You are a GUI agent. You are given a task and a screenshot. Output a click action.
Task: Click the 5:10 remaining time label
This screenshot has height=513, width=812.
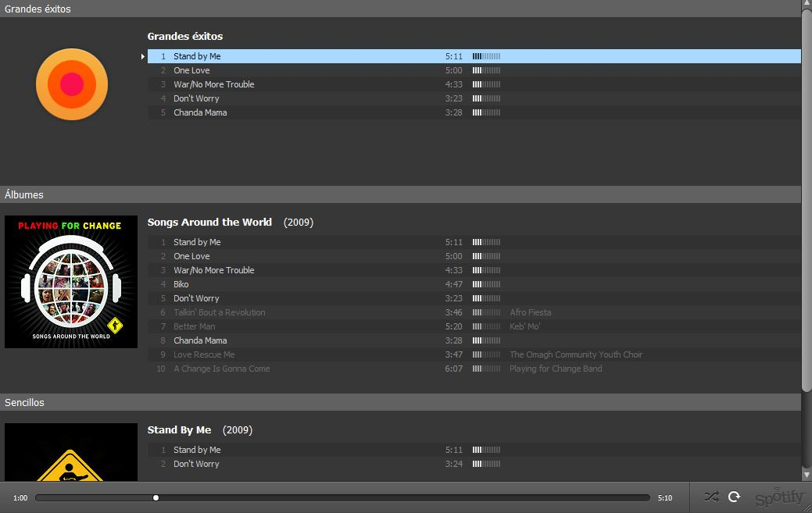click(665, 498)
